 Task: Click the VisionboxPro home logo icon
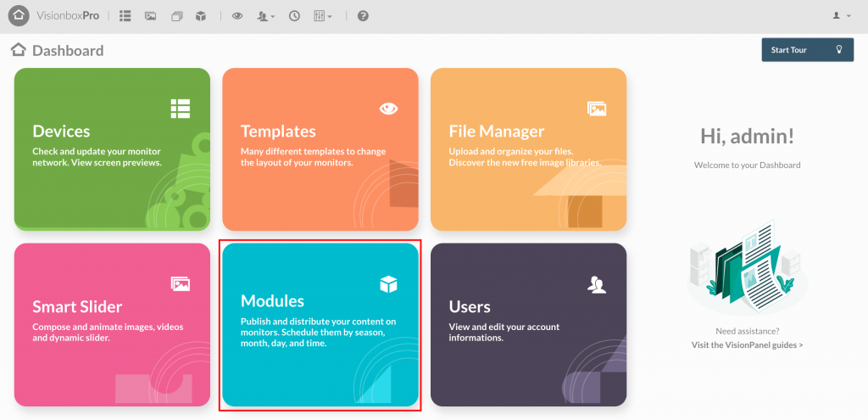pos(19,16)
